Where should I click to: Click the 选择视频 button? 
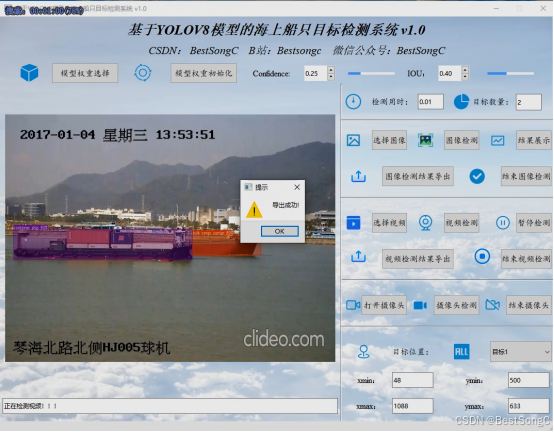click(389, 223)
